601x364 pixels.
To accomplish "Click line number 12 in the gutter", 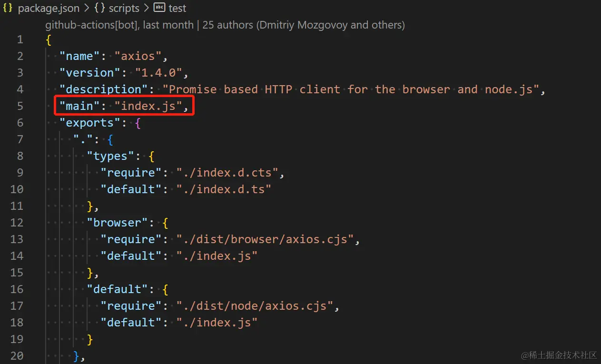I will coord(17,223).
